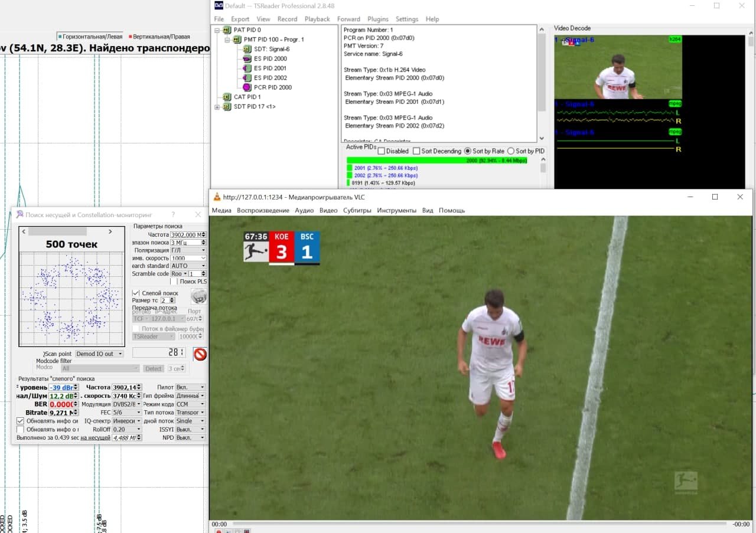756x533 pixels.
Task: Open the Поляризация dropdown
Action: tap(188, 250)
